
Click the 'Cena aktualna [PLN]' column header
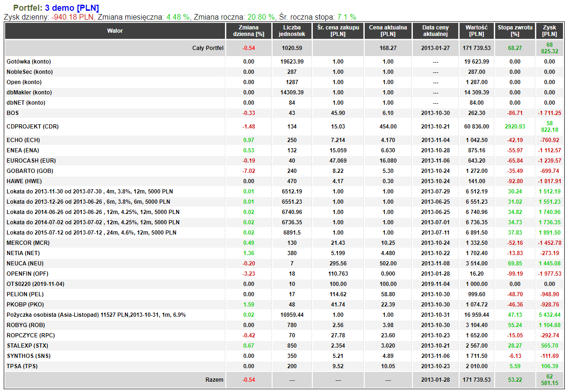click(388, 31)
